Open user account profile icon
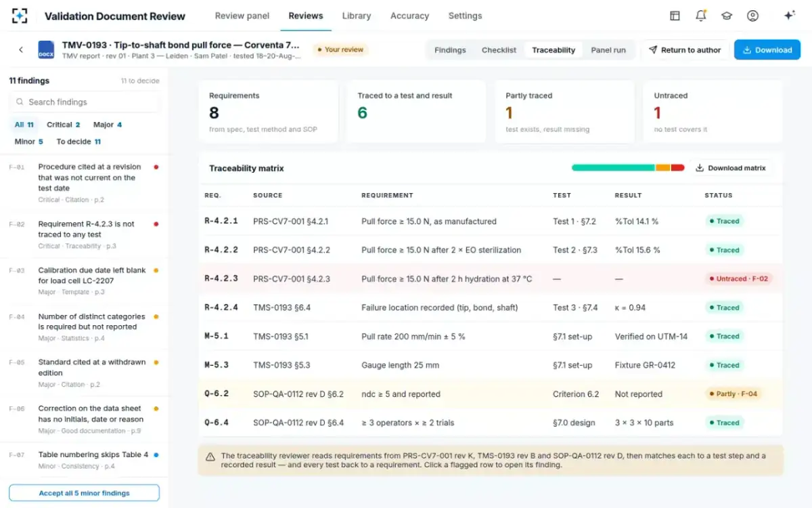Screen dimensions: 812x508 pyautogui.click(x=752, y=16)
